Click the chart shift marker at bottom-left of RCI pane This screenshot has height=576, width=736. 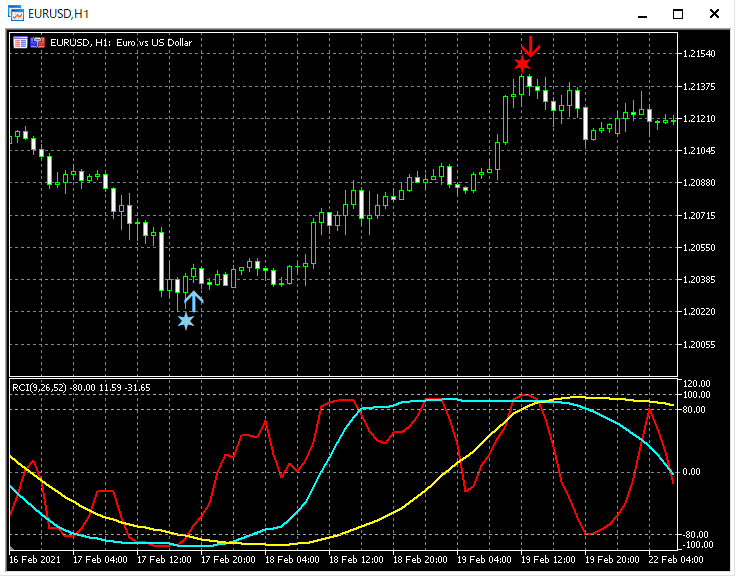tap(12, 547)
